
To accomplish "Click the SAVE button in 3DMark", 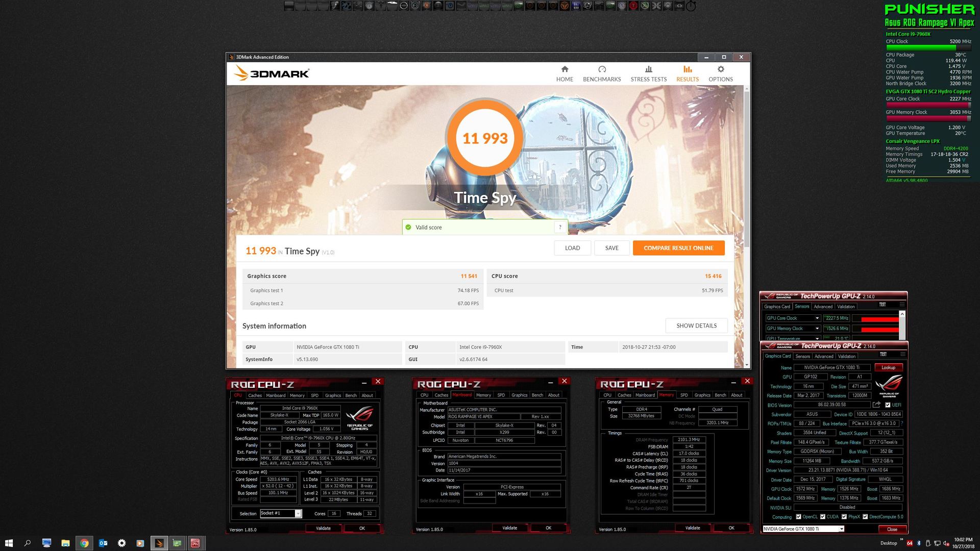I will pos(611,248).
